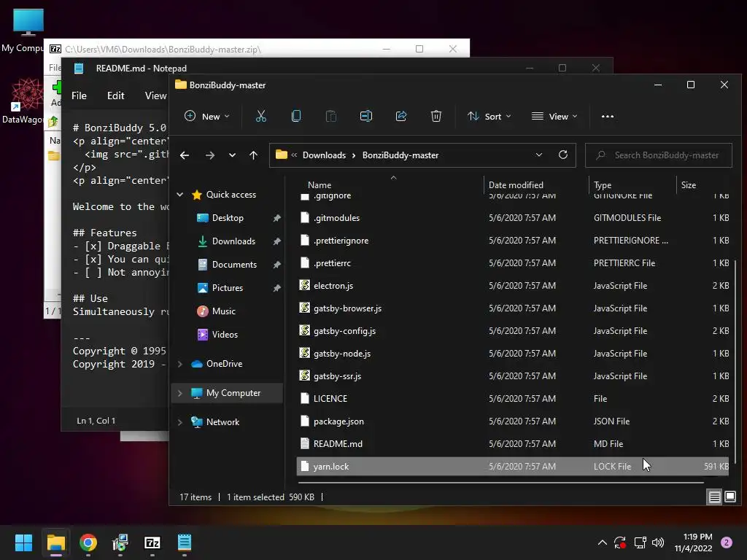Select the README.md file

513,444
